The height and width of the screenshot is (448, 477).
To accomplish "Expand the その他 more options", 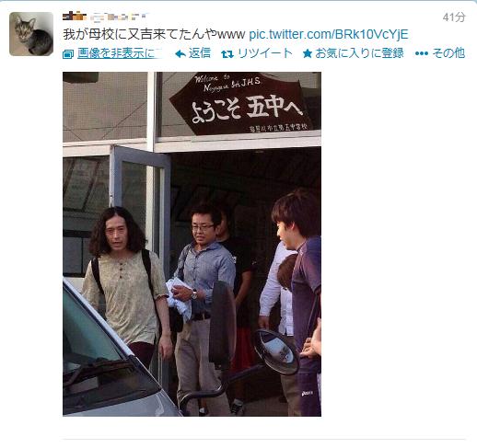I will 448,53.
